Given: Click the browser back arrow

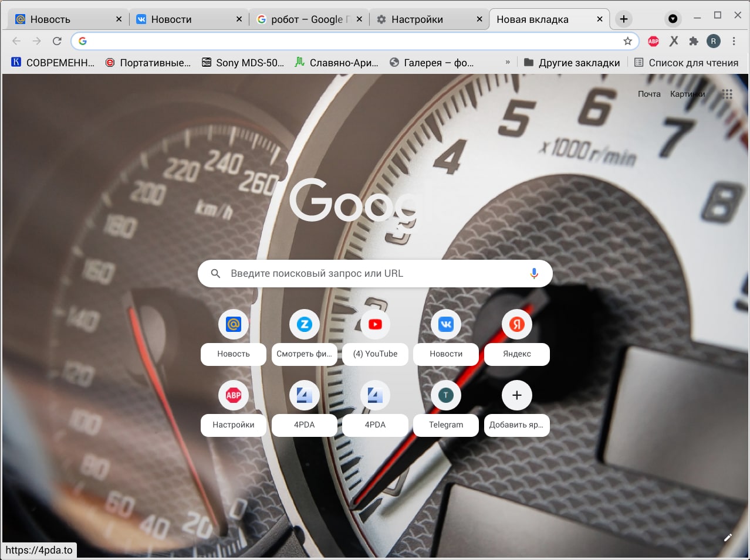Looking at the screenshot, I should tap(16, 41).
